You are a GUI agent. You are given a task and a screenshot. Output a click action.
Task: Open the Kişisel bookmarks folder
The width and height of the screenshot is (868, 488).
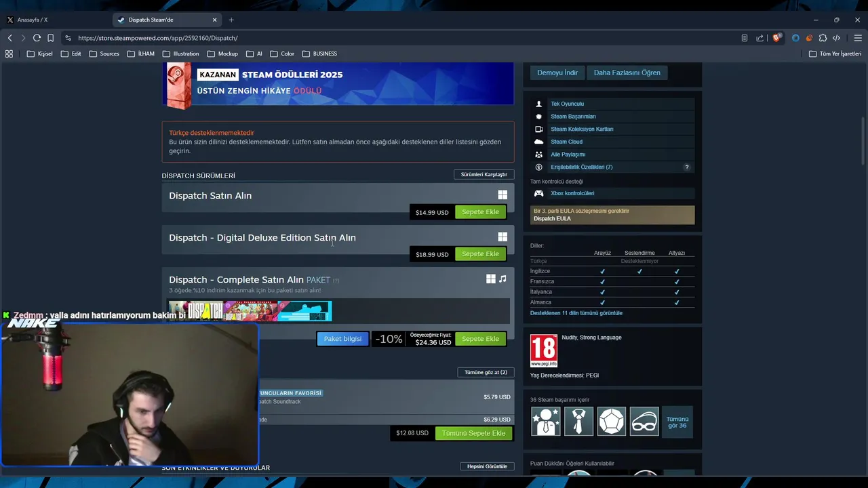[39, 54]
